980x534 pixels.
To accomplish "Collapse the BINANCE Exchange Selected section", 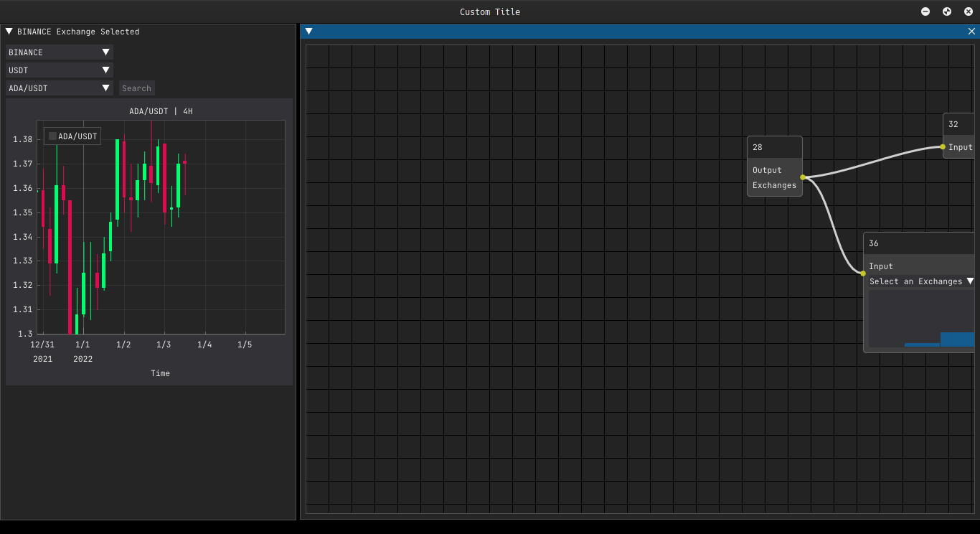I will (9, 31).
